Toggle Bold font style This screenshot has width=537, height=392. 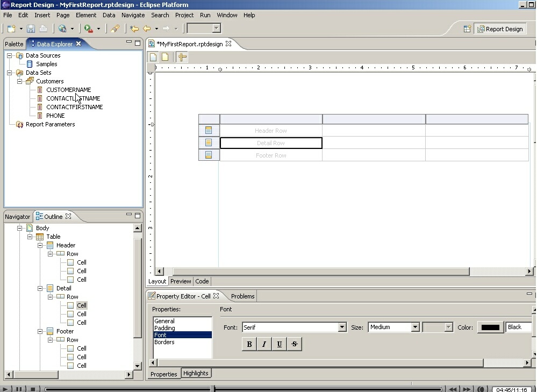tap(249, 344)
